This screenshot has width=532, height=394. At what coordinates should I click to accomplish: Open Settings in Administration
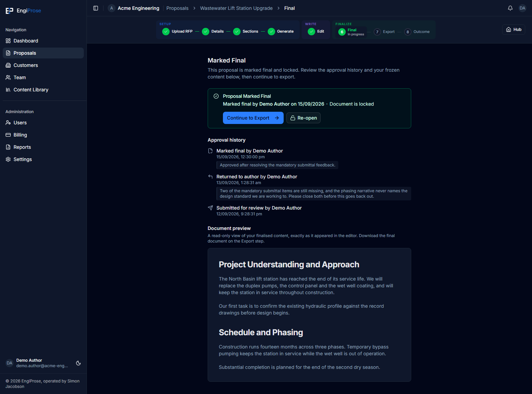point(43,159)
